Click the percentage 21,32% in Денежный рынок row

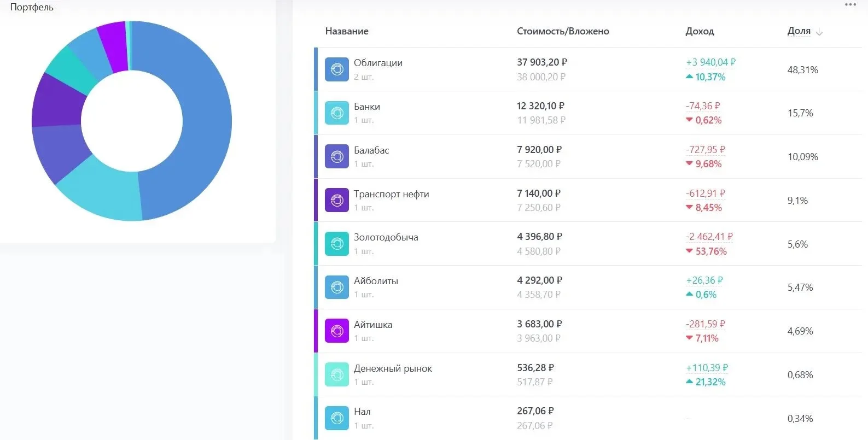pyautogui.click(x=710, y=382)
